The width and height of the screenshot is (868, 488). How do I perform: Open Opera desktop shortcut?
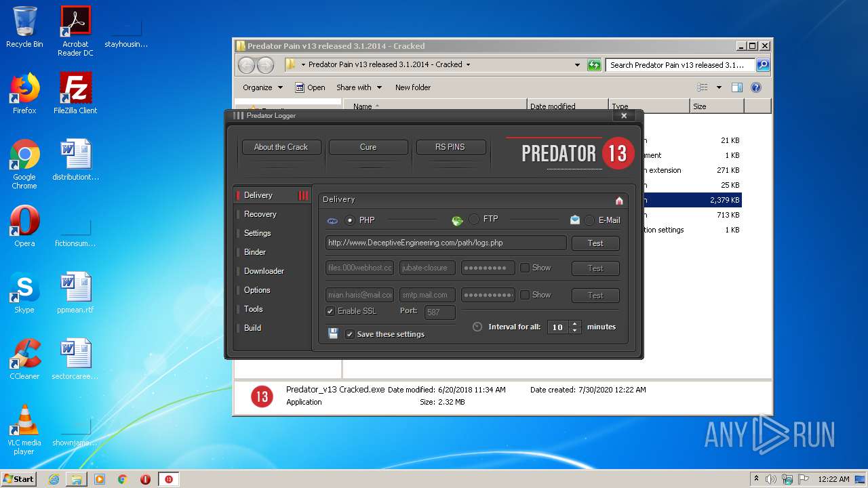coord(24,226)
